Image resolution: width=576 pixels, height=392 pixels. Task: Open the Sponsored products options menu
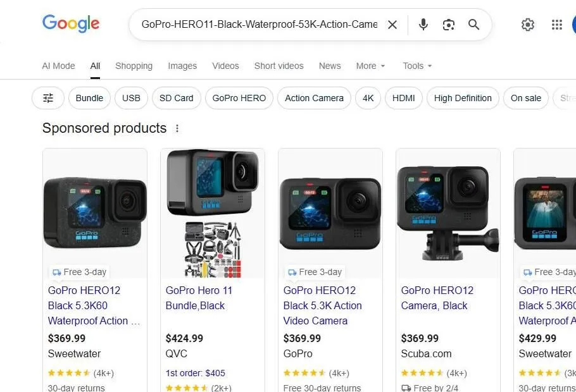pos(177,128)
